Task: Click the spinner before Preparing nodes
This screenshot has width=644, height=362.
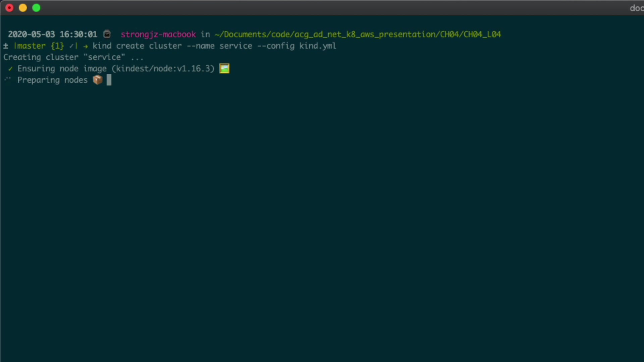Action: click(x=8, y=80)
